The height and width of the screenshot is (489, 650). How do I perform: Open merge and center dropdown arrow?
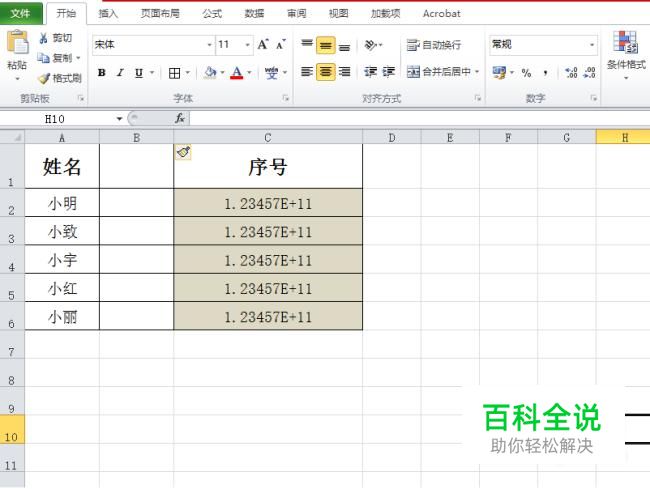point(477,72)
